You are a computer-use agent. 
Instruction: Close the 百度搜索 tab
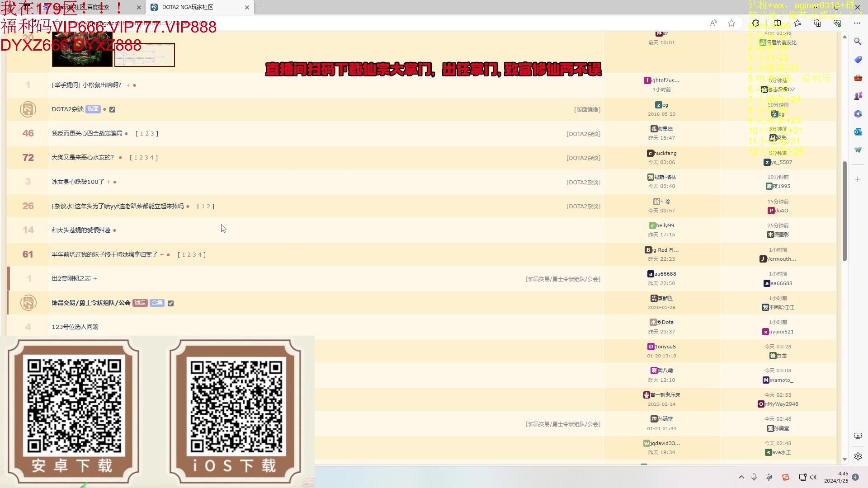pos(139,7)
